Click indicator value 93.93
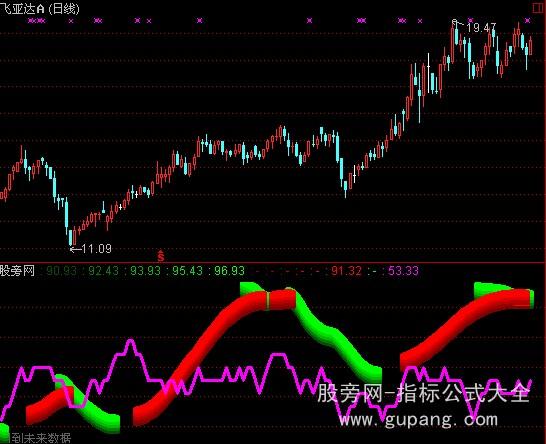The image size is (546, 444). (x=145, y=271)
